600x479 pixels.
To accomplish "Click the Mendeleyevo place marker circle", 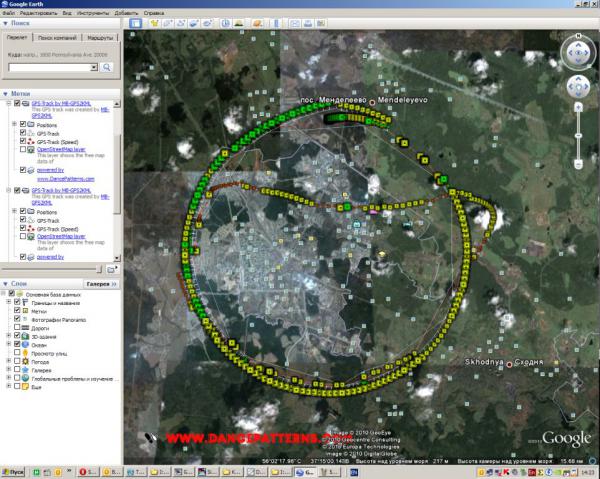I will click(x=372, y=102).
